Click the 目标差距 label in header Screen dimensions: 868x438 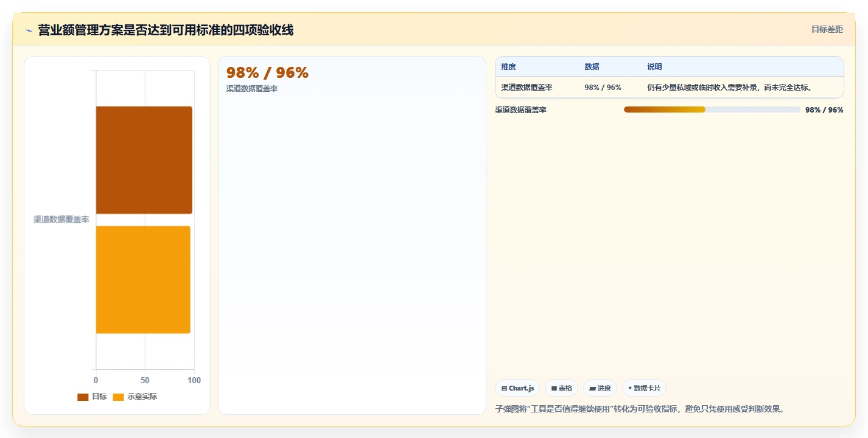point(827,29)
